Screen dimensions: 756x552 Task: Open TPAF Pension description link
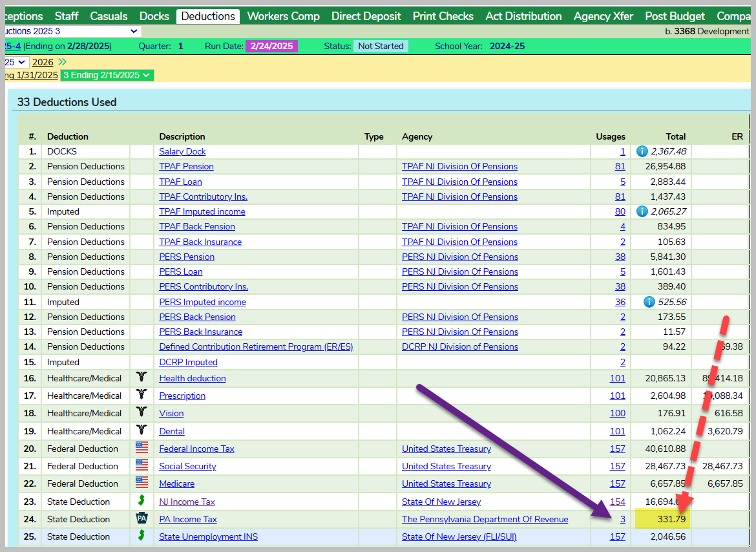186,166
